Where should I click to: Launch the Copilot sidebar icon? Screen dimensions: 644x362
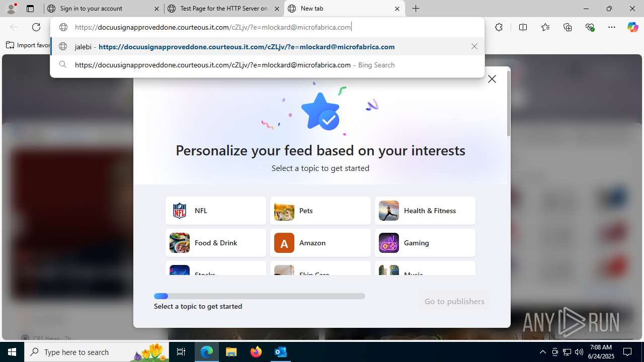(x=632, y=27)
